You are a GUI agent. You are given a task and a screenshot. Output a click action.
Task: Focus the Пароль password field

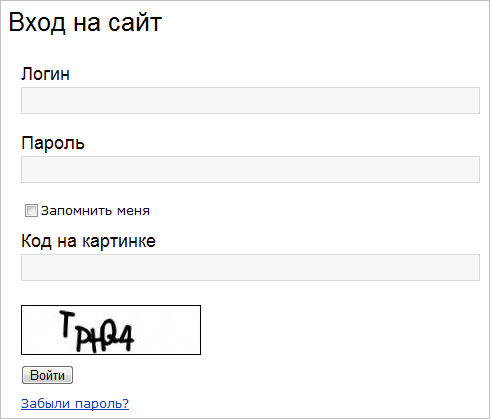tap(250, 169)
